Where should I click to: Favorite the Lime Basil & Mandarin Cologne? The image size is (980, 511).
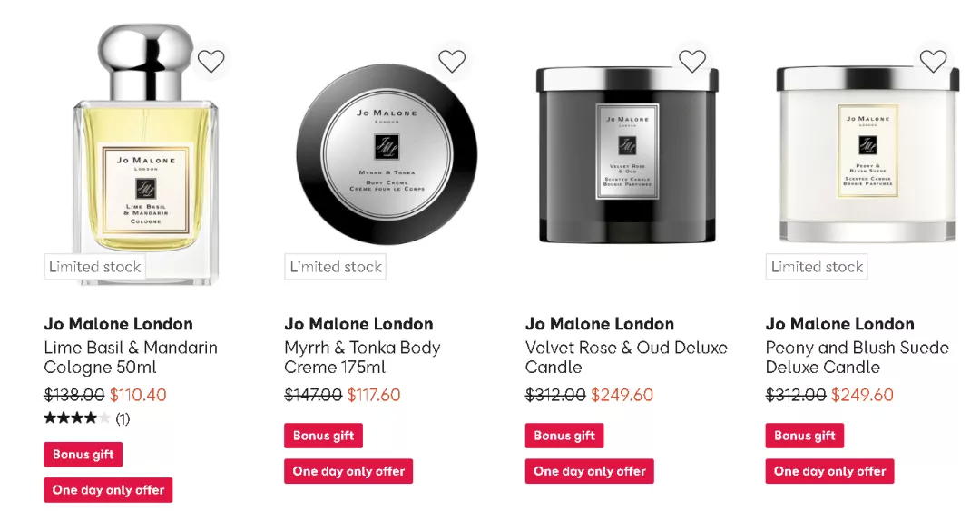click(x=211, y=62)
